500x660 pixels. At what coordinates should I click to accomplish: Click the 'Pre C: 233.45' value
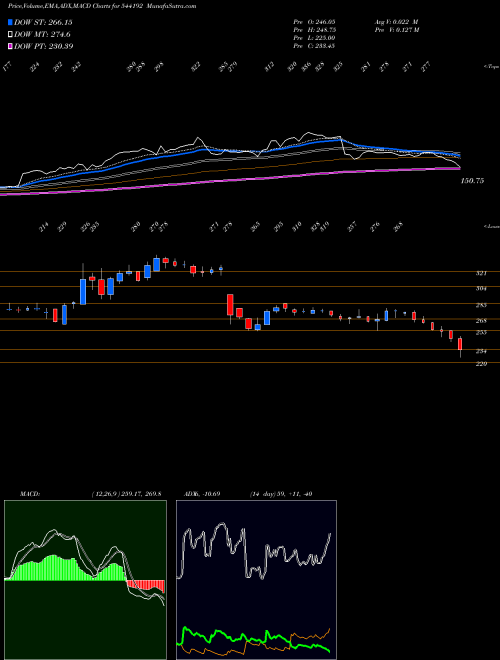[x=314, y=46]
